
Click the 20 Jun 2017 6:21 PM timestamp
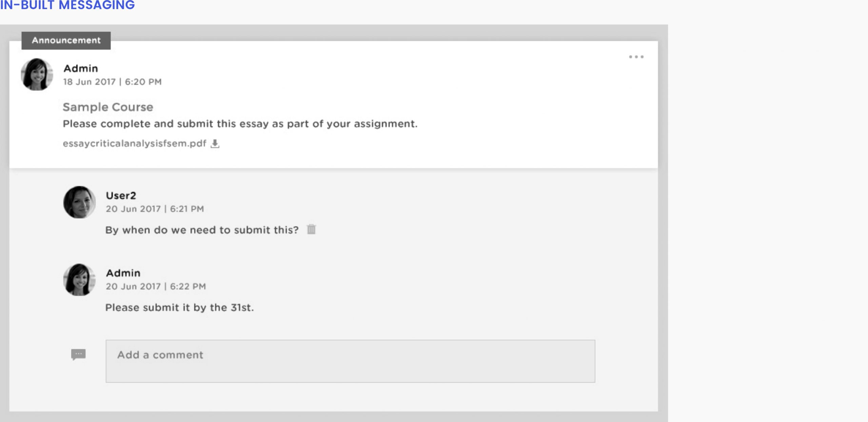point(155,209)
